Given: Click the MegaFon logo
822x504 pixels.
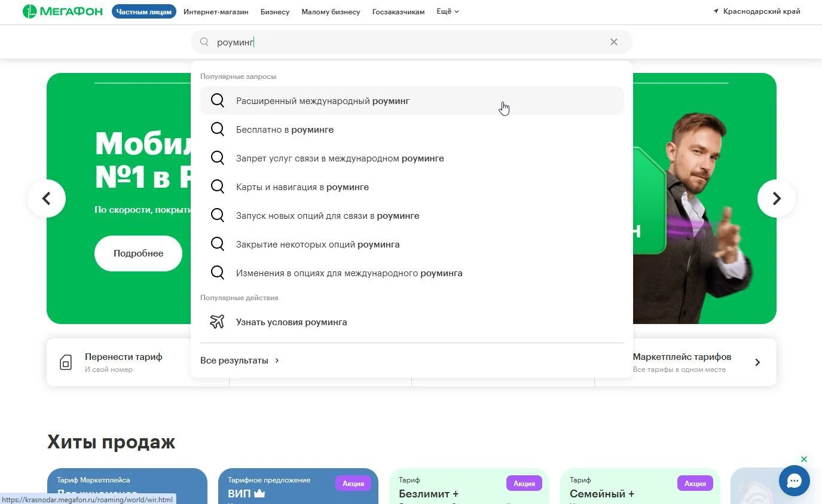Looking at the screenshot, I should pyautogui.click(x=62, y=11).
